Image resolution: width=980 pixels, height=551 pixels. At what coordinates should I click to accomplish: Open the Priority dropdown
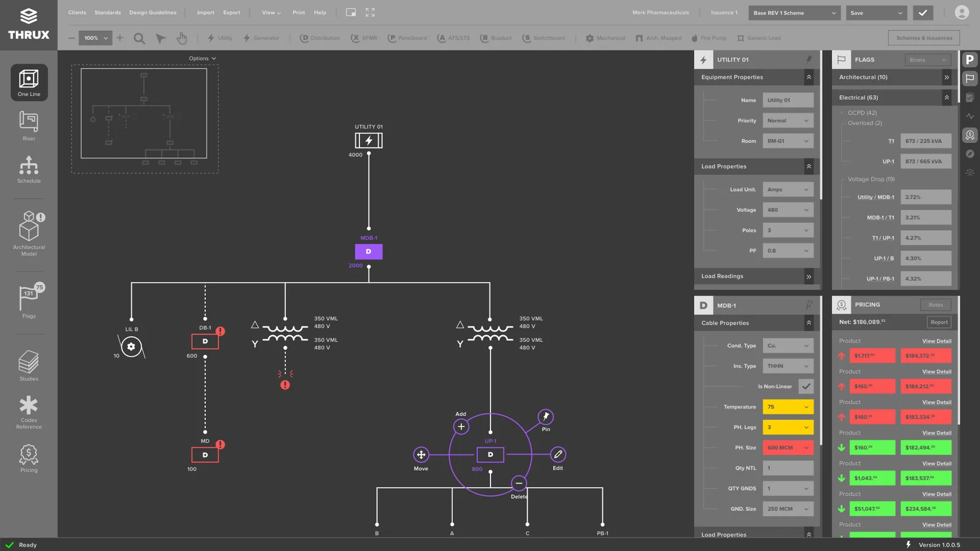point(788,121)
